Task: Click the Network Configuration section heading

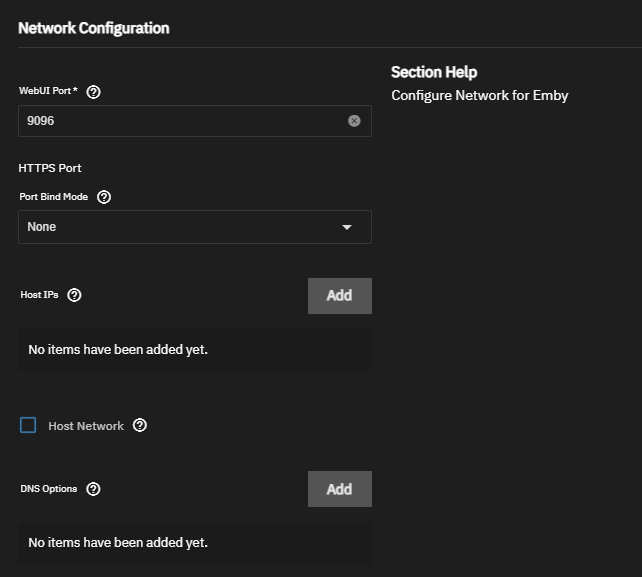Action: point(94,28)
